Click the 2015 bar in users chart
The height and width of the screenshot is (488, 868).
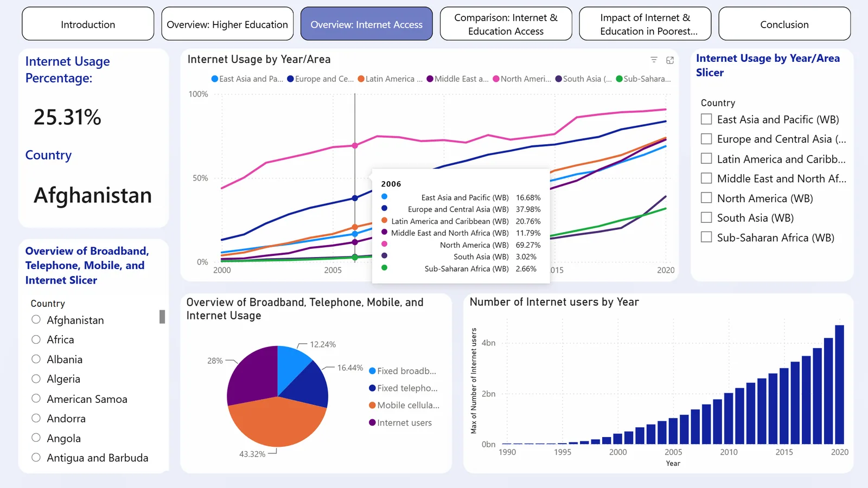784,406
